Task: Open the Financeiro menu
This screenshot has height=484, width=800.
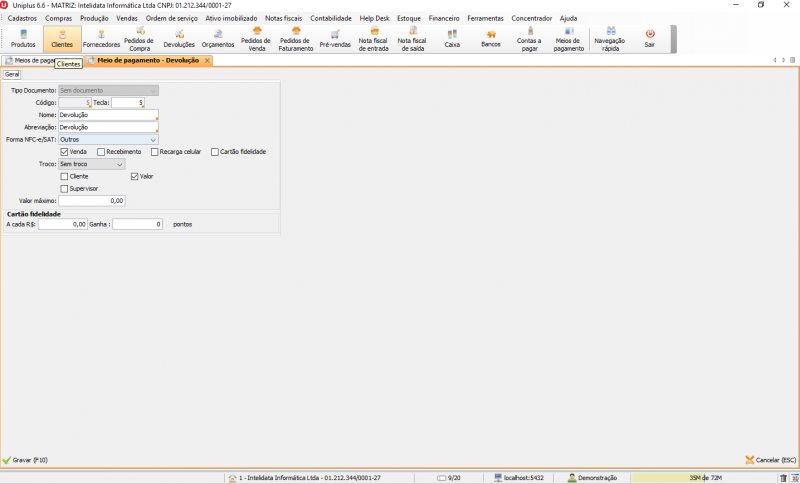Action: pyautogui.click(x=444, y=18)
